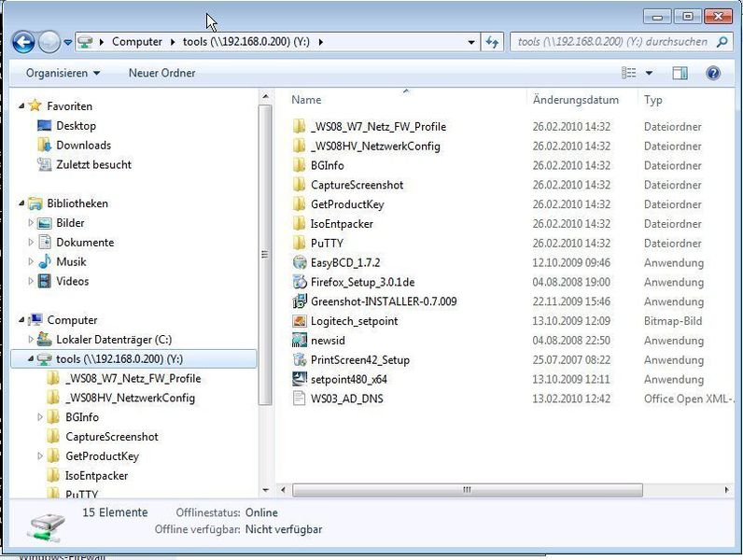
Task: Select Logitech_setpoint bitmap icon
Action: 300,321
